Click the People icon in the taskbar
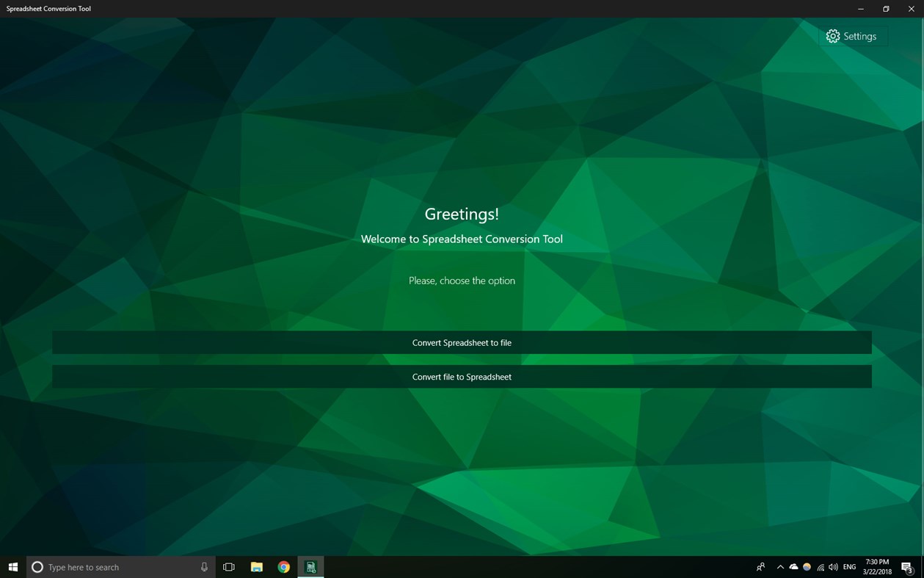The width and height of the screenshot is (924, 578). pos(760,566)
